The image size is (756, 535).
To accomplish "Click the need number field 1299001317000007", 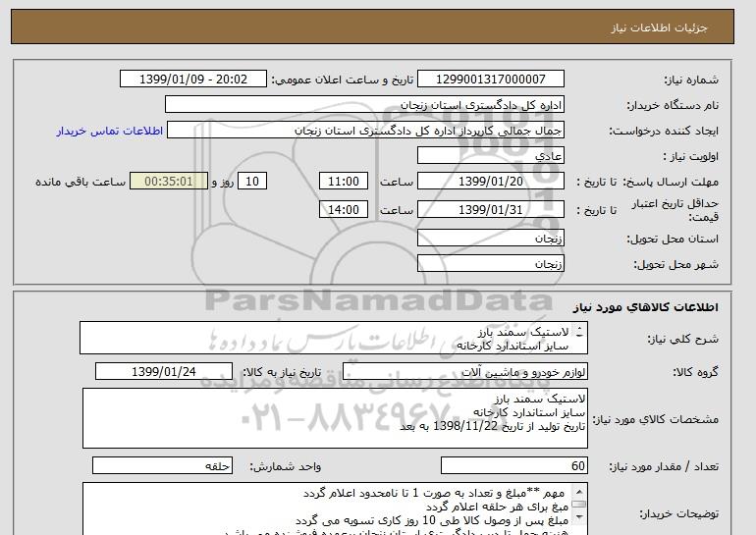I will (490, 80).
